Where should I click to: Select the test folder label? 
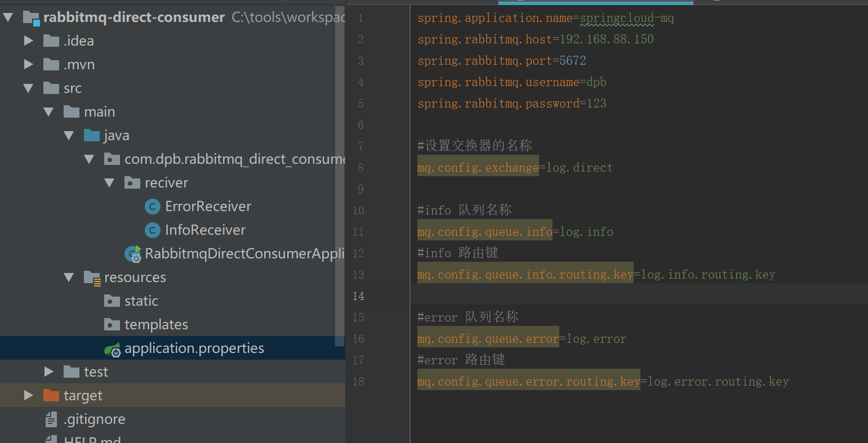click(x=96, y=372)
